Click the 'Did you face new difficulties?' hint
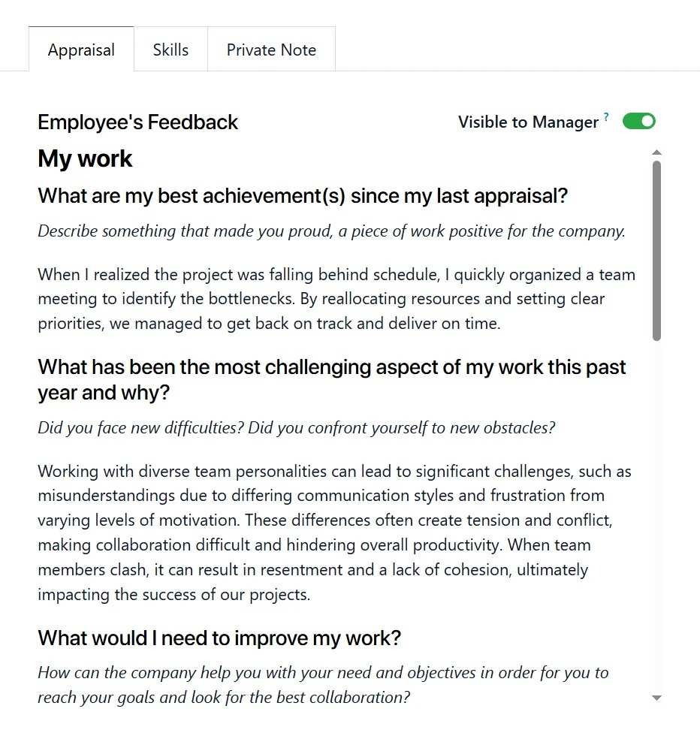The height and width of the screenshot is (742, 700). (296, 428)
